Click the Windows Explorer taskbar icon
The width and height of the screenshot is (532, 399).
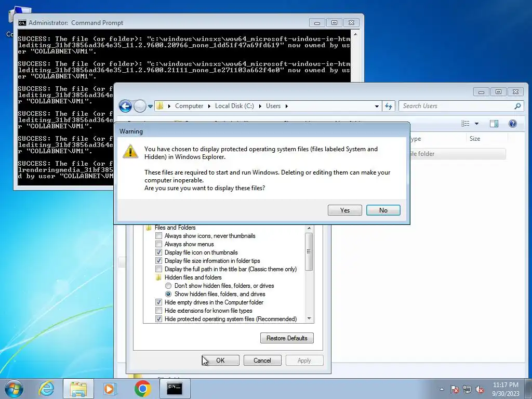point(78,389)
